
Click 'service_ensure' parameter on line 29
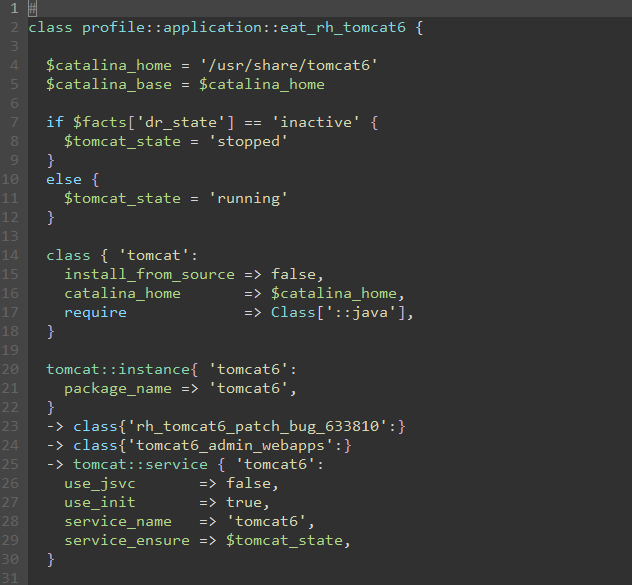click(x=127, y=541)
